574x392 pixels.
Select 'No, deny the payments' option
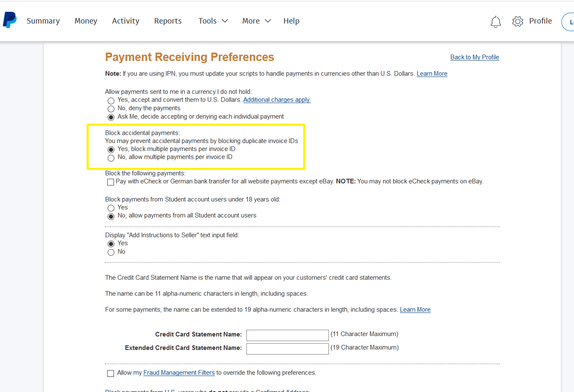point(111,109)
